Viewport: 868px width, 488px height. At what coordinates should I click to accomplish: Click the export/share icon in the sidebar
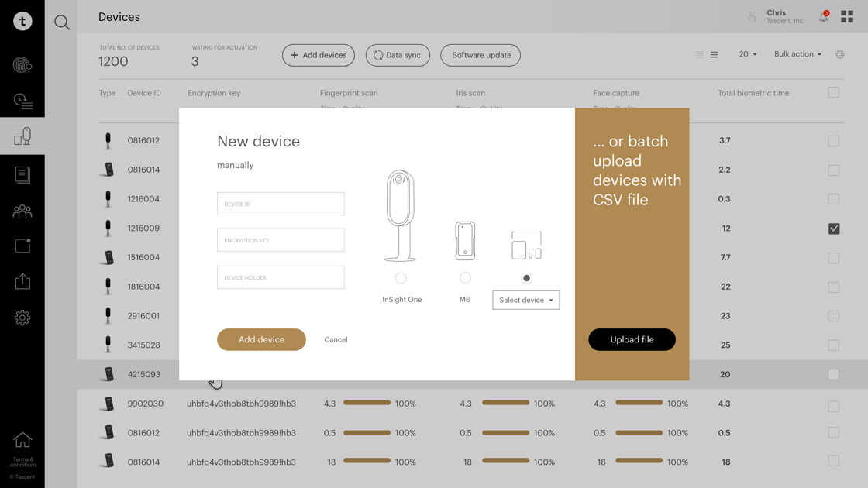coord(22,281)
